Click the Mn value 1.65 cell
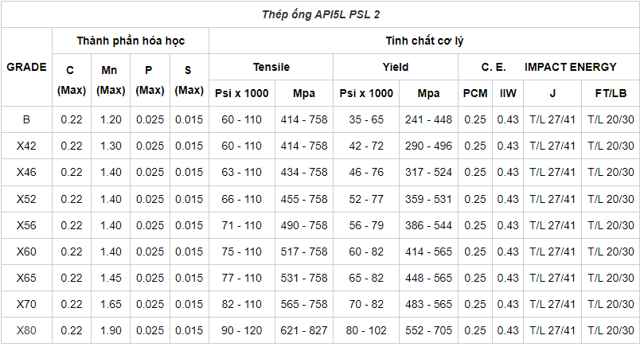644x347 pixels. [111, 304]
